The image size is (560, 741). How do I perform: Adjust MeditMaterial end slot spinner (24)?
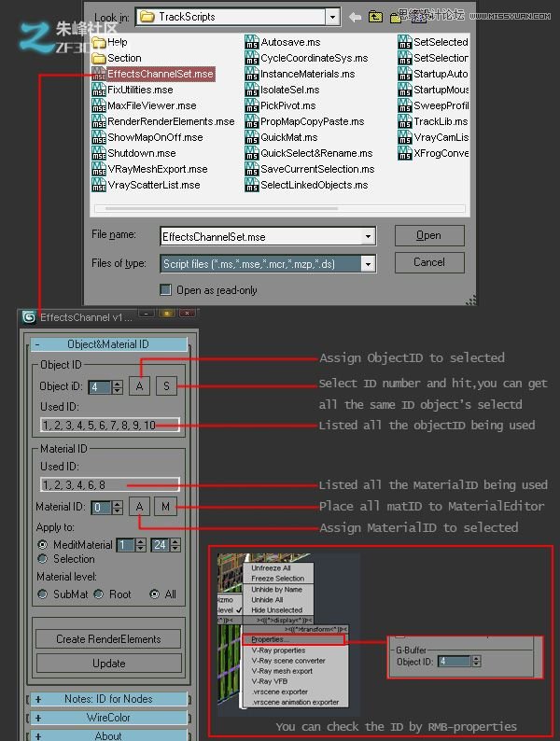pos(175,545)
